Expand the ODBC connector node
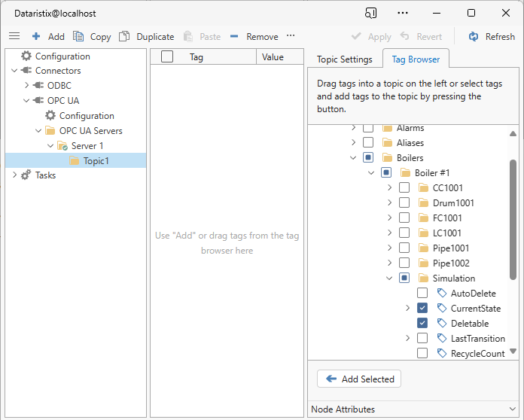The height and width of the screenshot is (420, 524). pos(27,86)
